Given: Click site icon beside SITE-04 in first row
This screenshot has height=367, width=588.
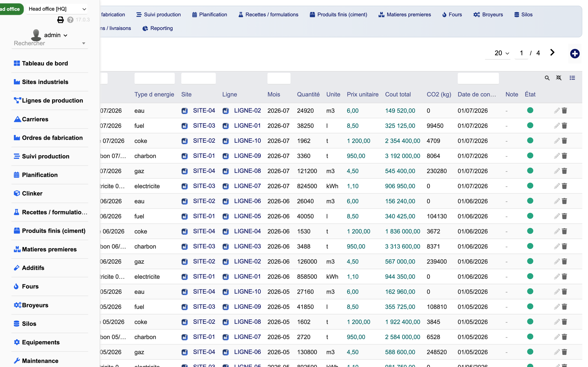Looking at the screenshot, I should [x=185, y=111].
